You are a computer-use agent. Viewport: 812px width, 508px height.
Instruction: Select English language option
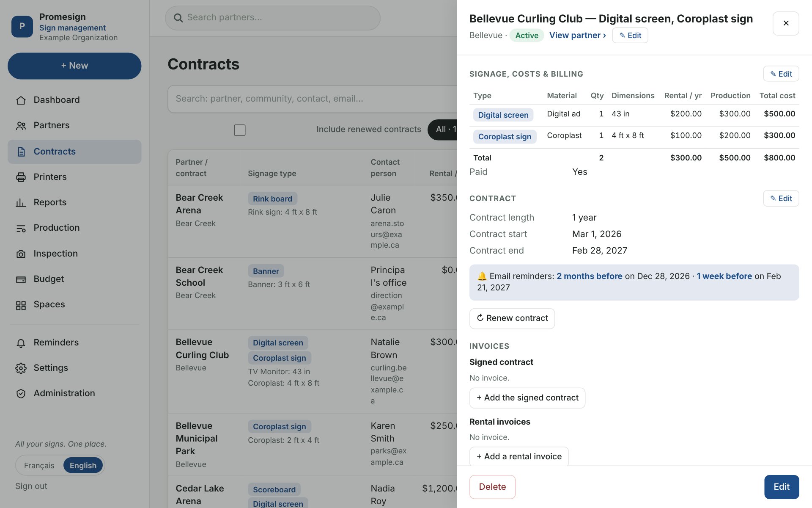(x=83, y=466)
